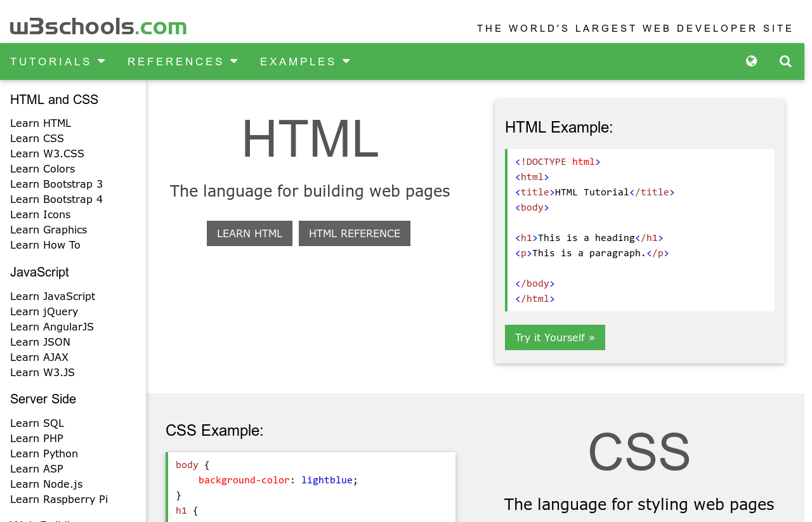This screenshot has width=812, height=522.
Task: Open Learn JavaScript sidebar link
Action: (x=53, y=296)
